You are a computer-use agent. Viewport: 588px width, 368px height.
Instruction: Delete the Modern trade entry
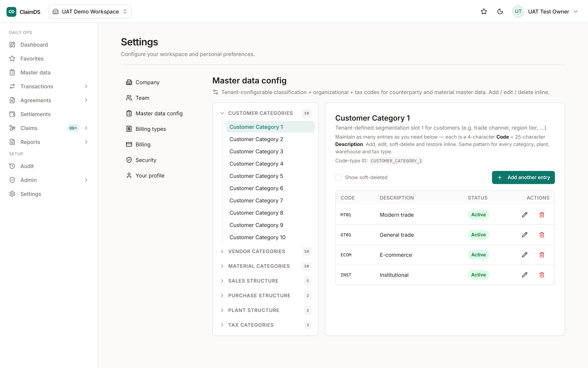[542, 215]
